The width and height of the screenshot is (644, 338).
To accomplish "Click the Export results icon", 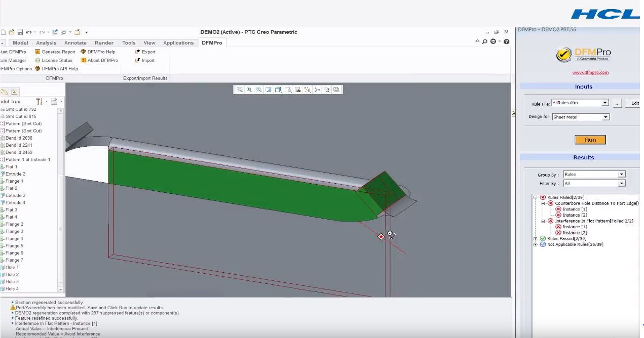I will pos(137,52).
